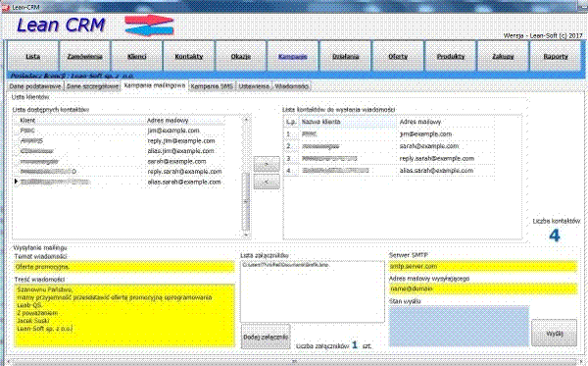
Task: Click the Temat wiadomości subject field
Action: click(124, 267)
